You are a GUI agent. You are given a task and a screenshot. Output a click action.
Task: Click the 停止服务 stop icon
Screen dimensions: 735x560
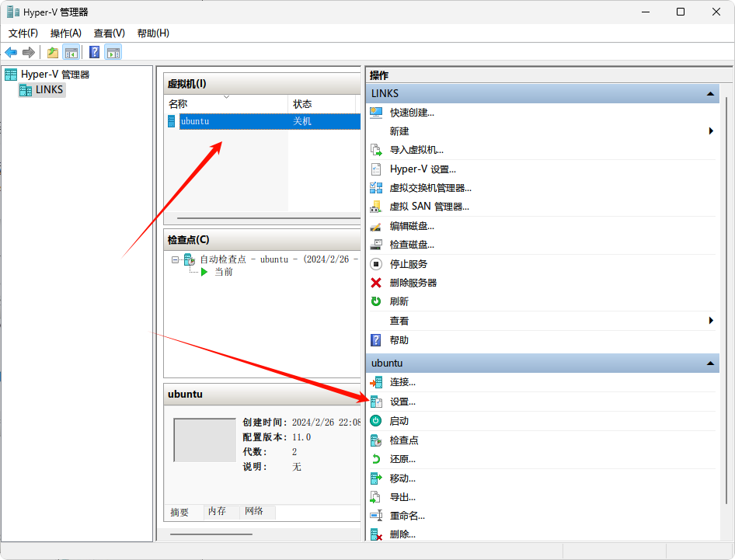coord(376,264)
